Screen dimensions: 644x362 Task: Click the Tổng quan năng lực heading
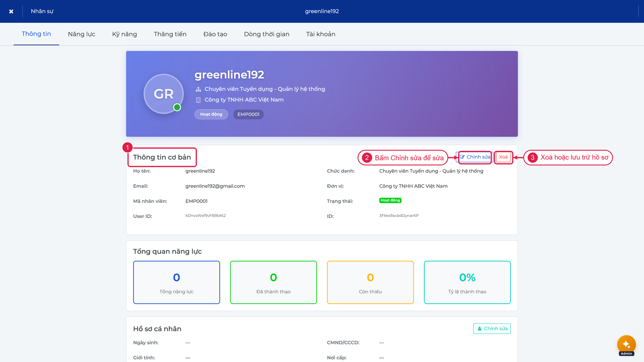pos(167,251)
